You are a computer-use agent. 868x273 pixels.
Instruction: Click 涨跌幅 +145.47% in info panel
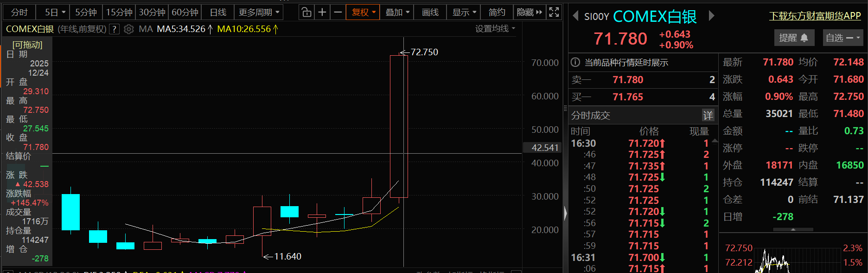pyautogui.click(x=29, y=203)
